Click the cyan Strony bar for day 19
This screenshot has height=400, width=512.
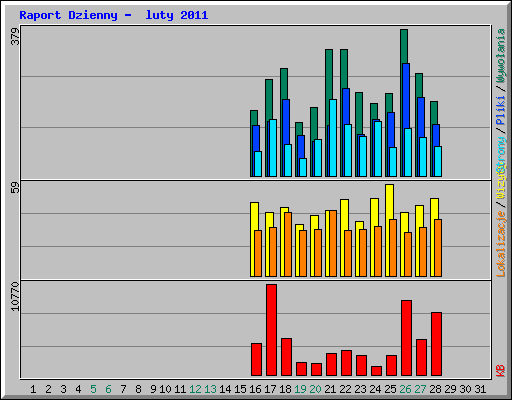coord(303,167)
